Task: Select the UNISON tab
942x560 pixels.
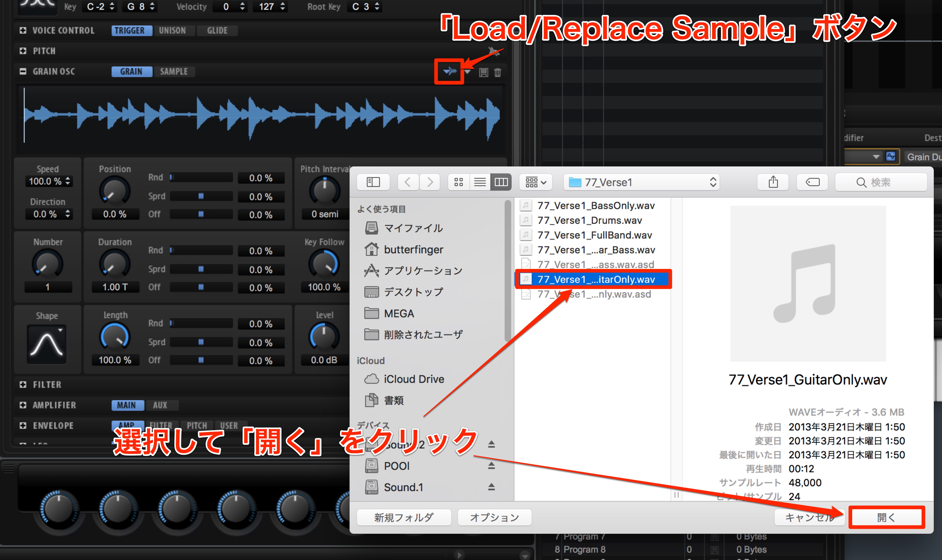Action: click(x=174, y=31)
